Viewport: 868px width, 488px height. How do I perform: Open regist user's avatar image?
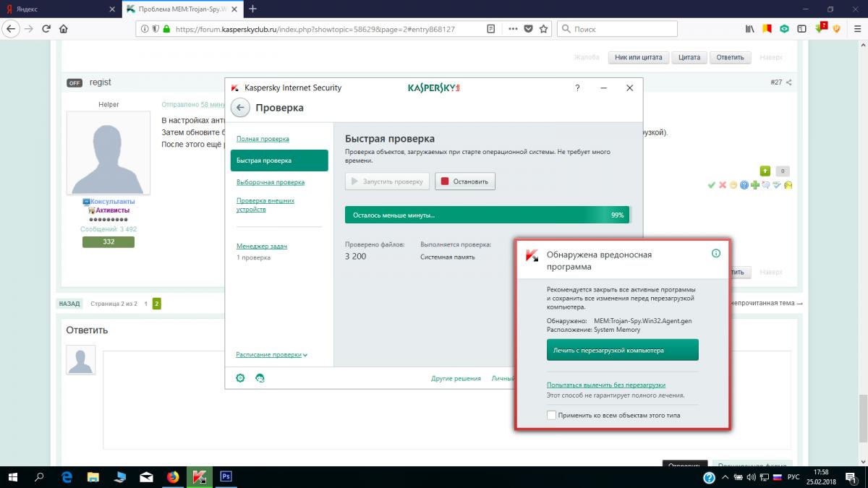click(x=109, y=153)
